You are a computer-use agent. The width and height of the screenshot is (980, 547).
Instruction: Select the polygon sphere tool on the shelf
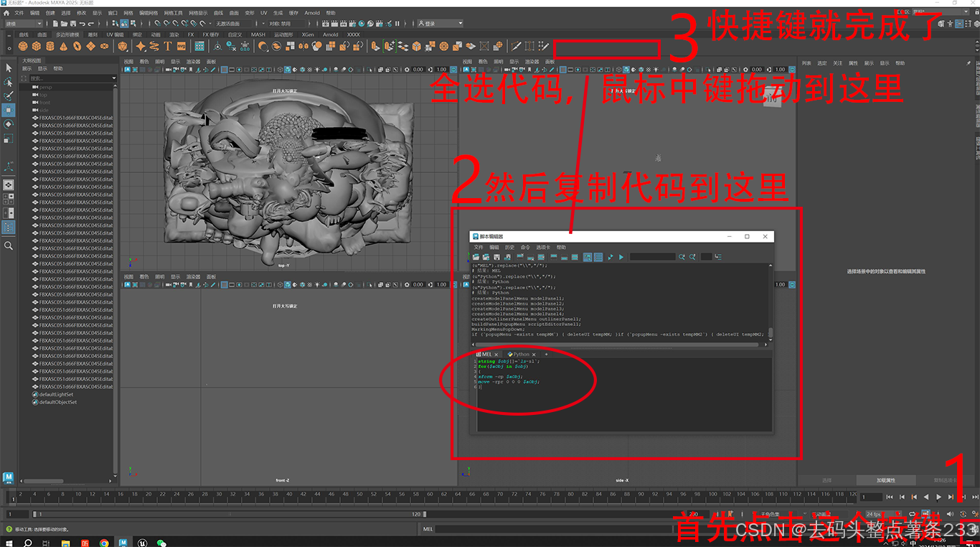[22, 47]
